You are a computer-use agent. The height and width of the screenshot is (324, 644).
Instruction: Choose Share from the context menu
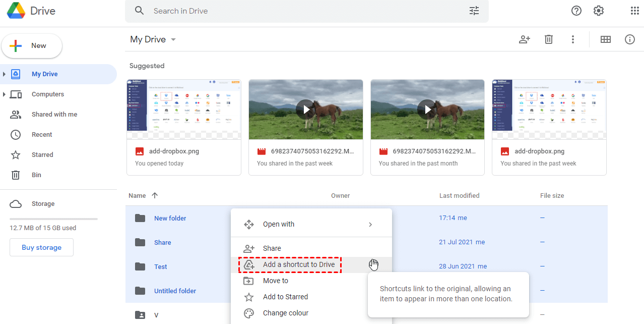click(272, 248)
